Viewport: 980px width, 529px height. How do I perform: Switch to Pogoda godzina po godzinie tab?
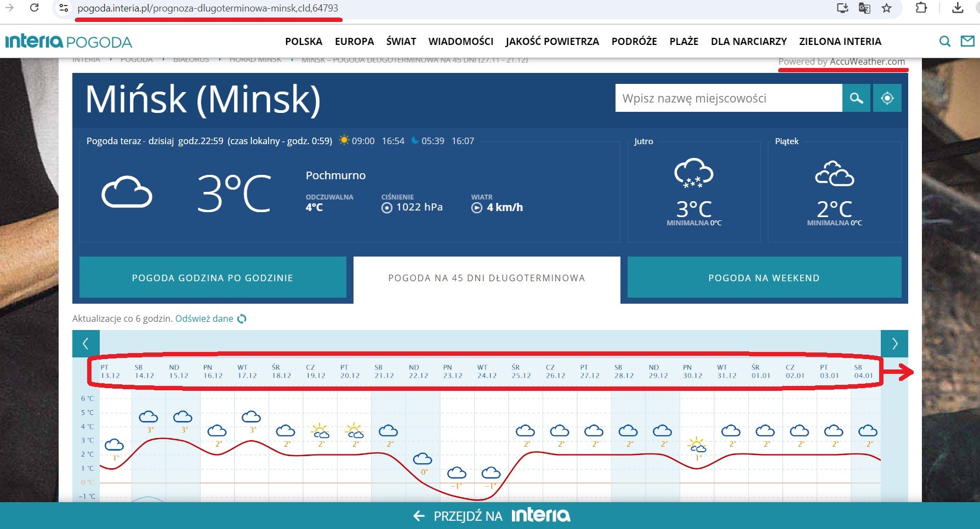tap(213, 278)
